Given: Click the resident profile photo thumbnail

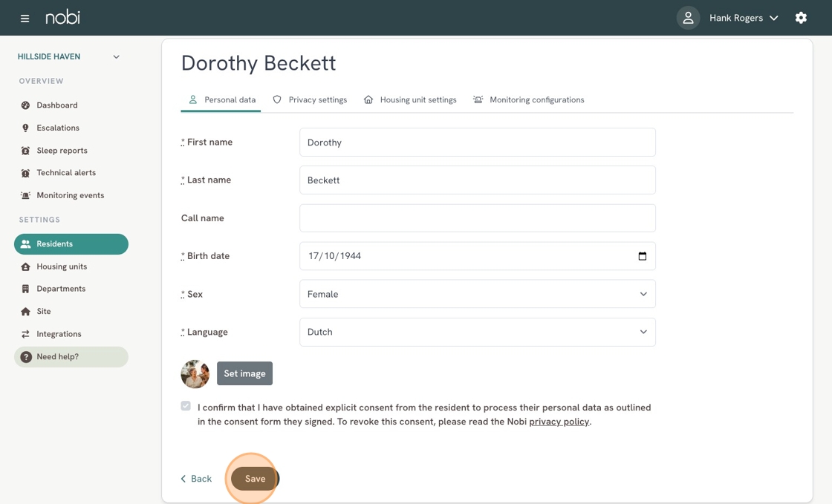Looking at the screenshot, I should click(x=195, y=374).
